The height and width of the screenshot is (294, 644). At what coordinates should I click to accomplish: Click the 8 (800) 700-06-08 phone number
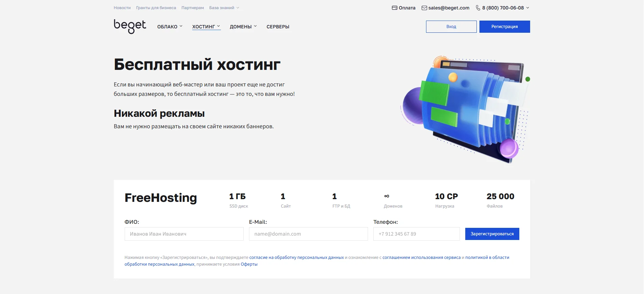click(503, 8)
